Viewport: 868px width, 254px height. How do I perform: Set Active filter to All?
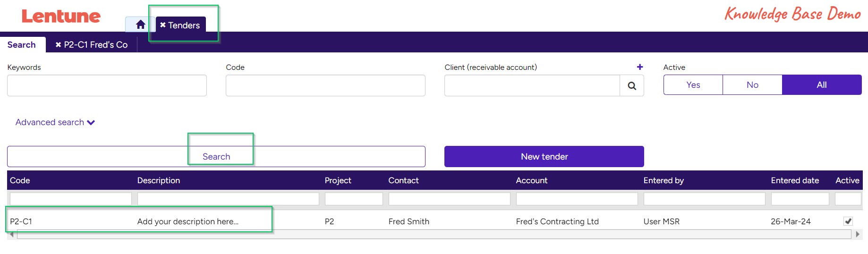pyautogui.click(x=822, y=85)
